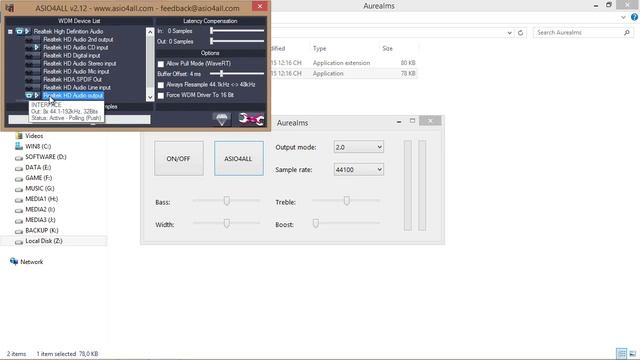This screenshot has height=360, width=640.
Task: Open Videos folder in Explorer sidebar
Action: (34, 136)
